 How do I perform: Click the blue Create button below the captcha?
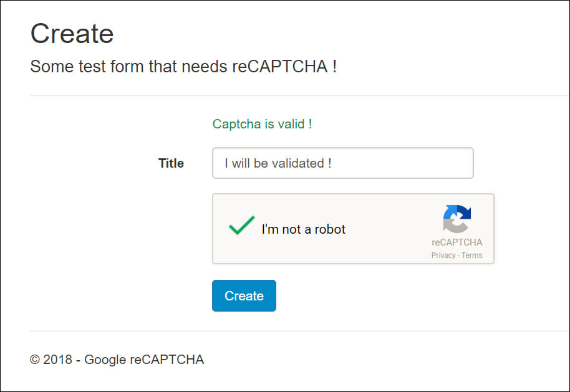pyautogui.click(x=244, y=295)
